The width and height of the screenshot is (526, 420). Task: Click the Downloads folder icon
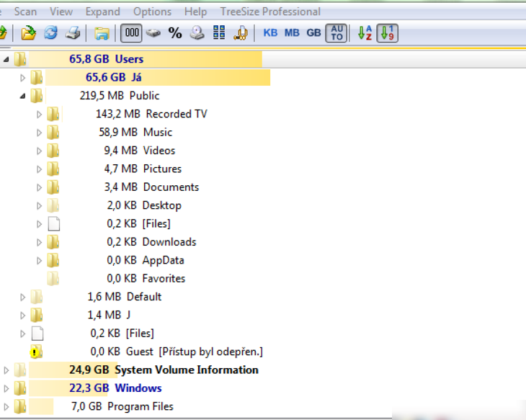(53, 242)
